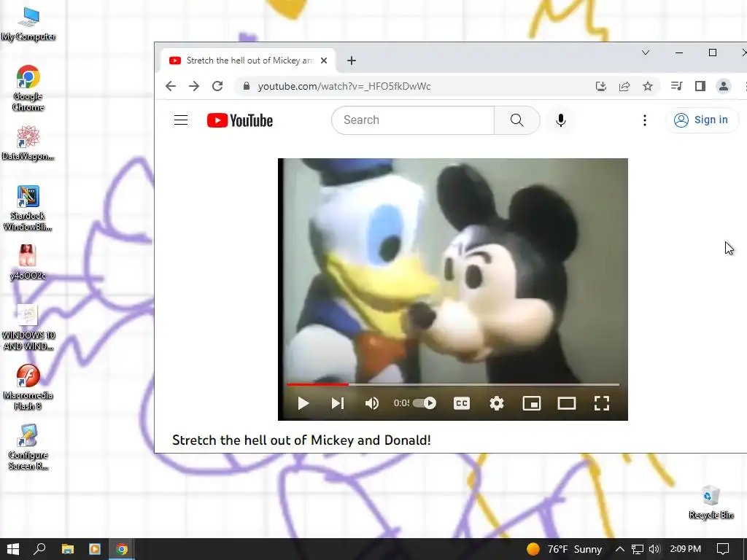Click the magnifier search button
Image resolution: width=747 pixels, height=560 pixels.
[x=517, y=120]
